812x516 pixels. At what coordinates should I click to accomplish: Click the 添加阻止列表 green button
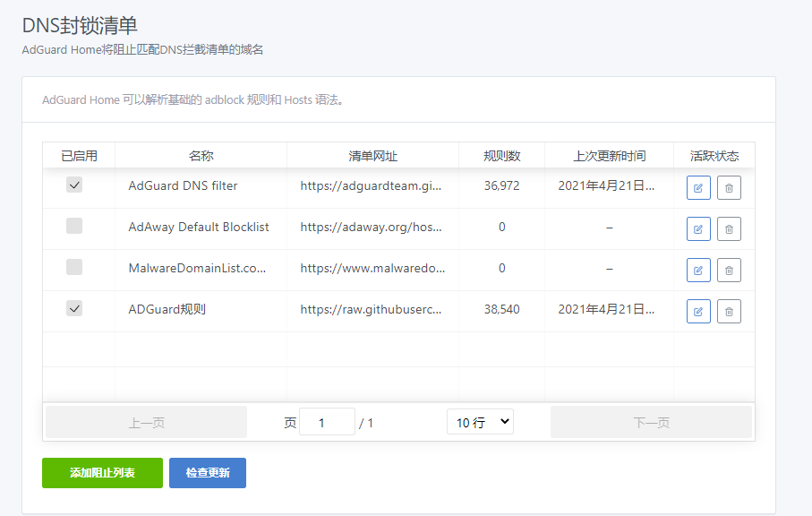coord(103,473)
